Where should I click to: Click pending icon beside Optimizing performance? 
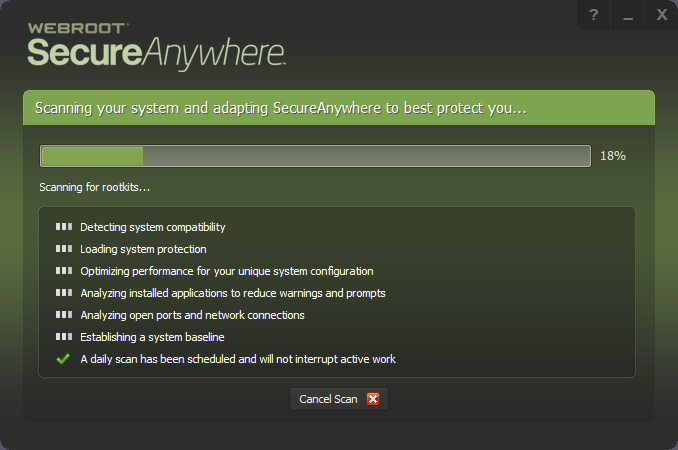coord(64,271)
